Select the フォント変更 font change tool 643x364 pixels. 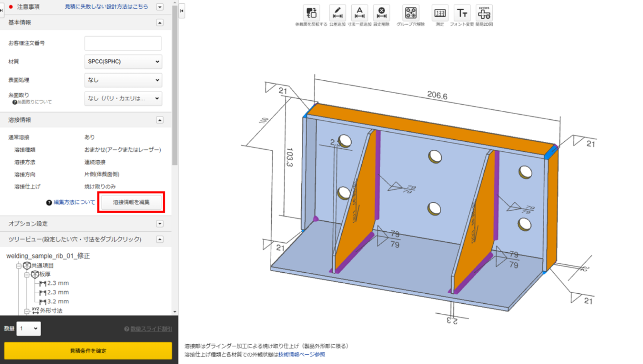tap(462, 13)
